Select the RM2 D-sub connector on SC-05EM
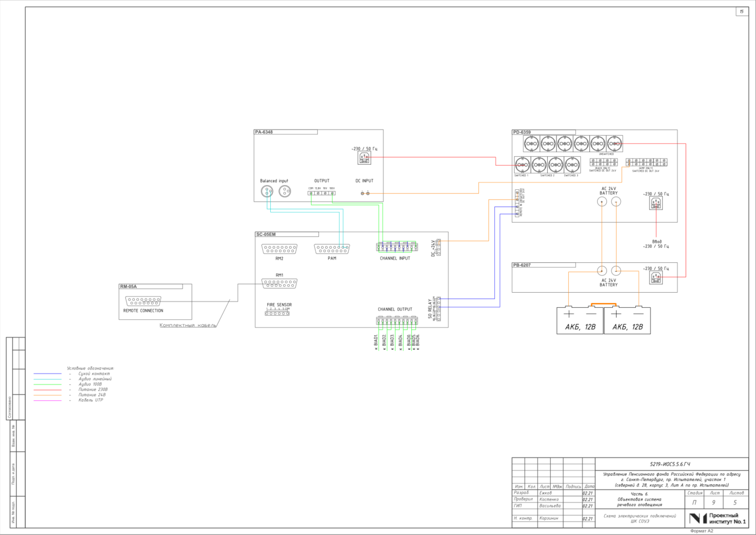This screenshot has height=535, width=756. point(279,249)
